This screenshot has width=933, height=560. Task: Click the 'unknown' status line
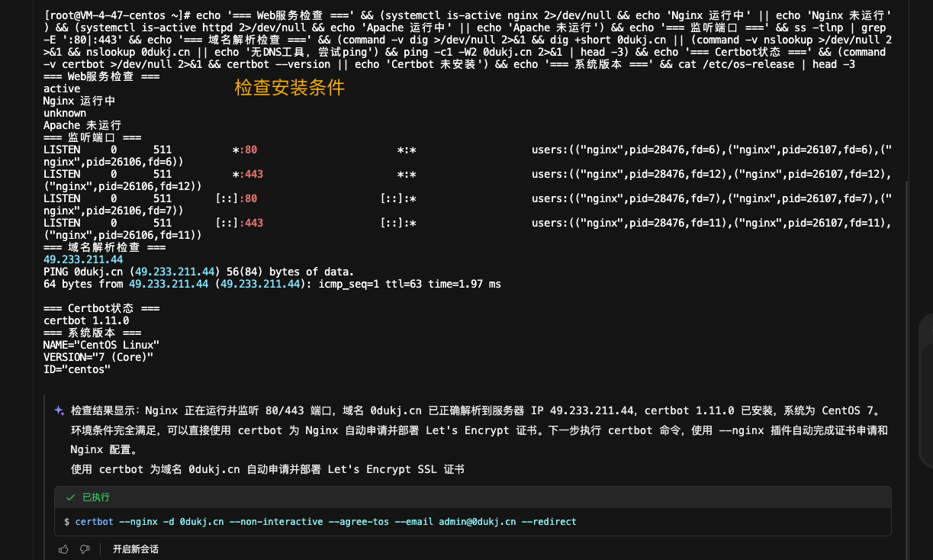[x=65, y=113]
